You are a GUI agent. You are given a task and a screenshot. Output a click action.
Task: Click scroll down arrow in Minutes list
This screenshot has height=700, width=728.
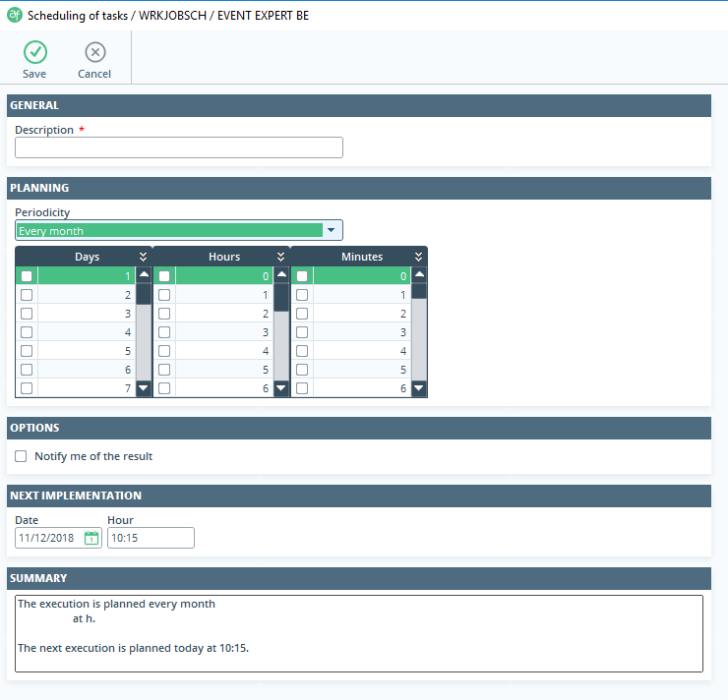click(x=419, y=388)
